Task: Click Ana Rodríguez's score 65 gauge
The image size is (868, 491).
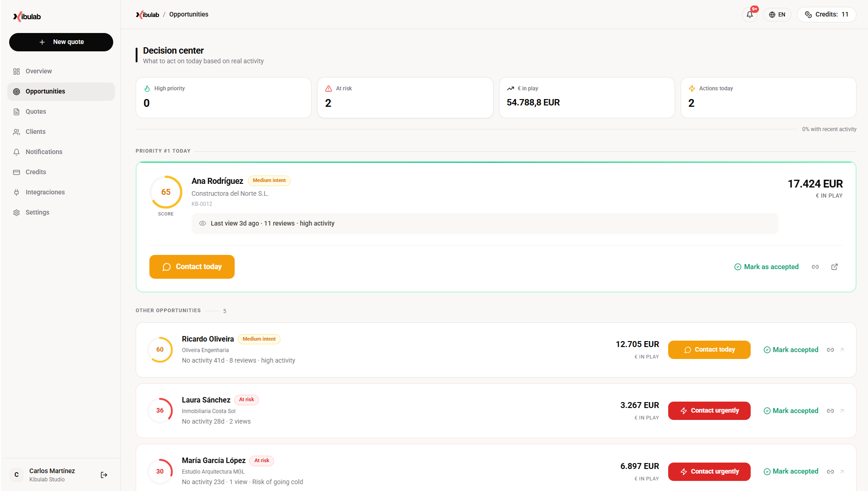Action: [165, 192]
